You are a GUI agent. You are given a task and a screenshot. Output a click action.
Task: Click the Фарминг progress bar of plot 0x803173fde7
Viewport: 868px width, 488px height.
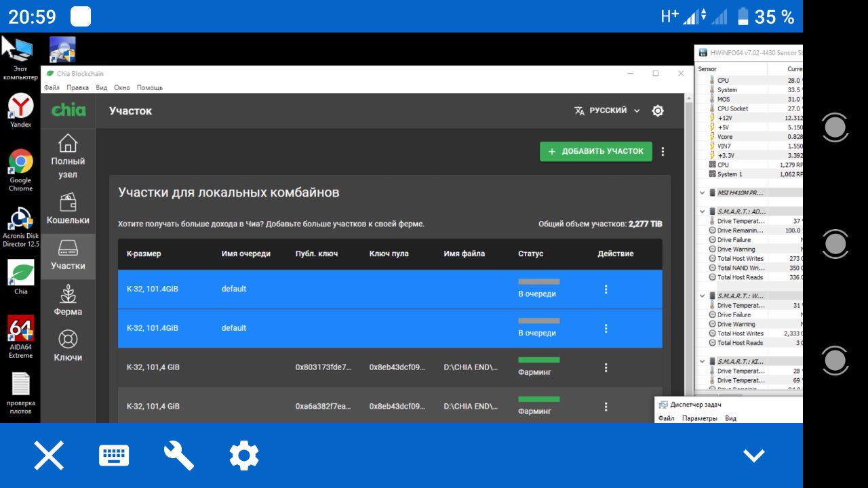(539, 360)
